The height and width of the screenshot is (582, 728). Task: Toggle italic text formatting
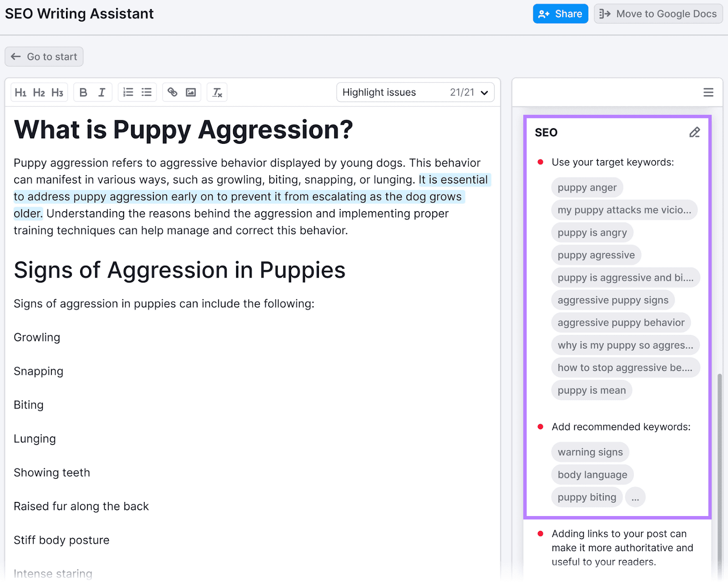click(x=102, y=92)
